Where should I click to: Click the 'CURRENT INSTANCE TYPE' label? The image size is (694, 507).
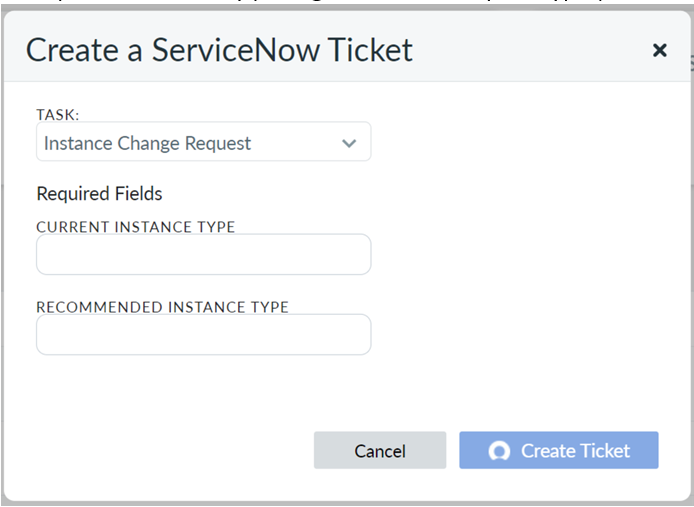click(135, 227)
